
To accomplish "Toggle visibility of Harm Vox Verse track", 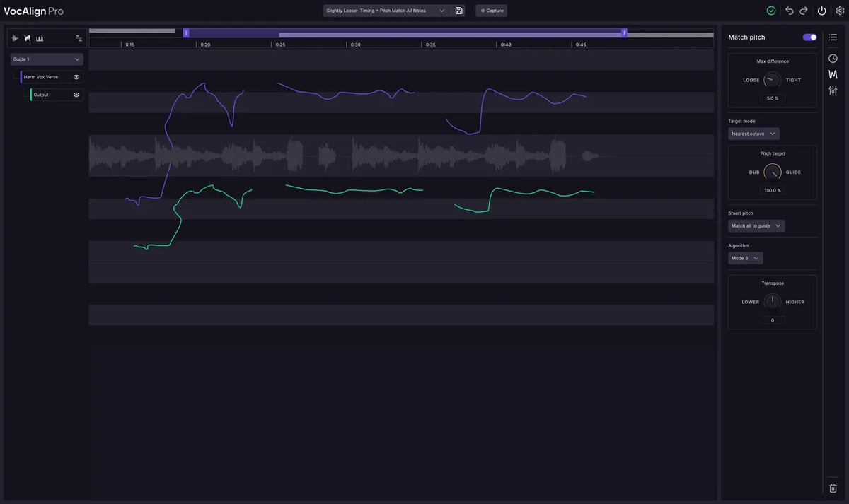I will [76, 77].
